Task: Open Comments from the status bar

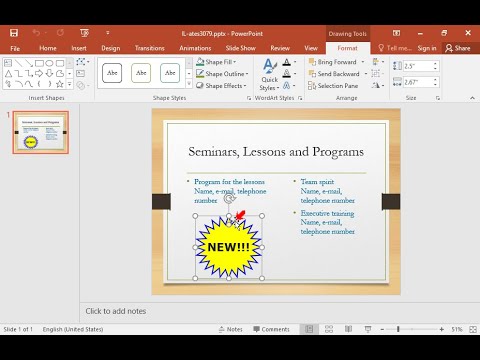Action: coord(271,329)
